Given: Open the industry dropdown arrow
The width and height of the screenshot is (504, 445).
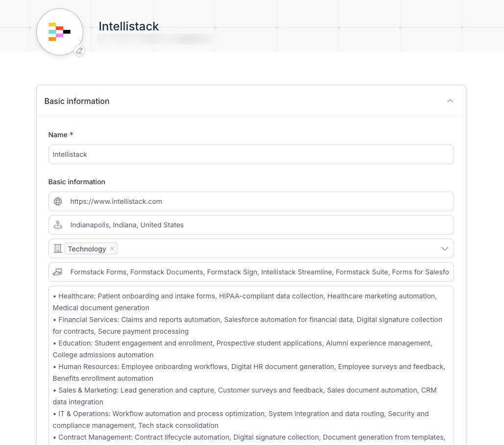Looking at the screenshot, I should click(444, 248).
